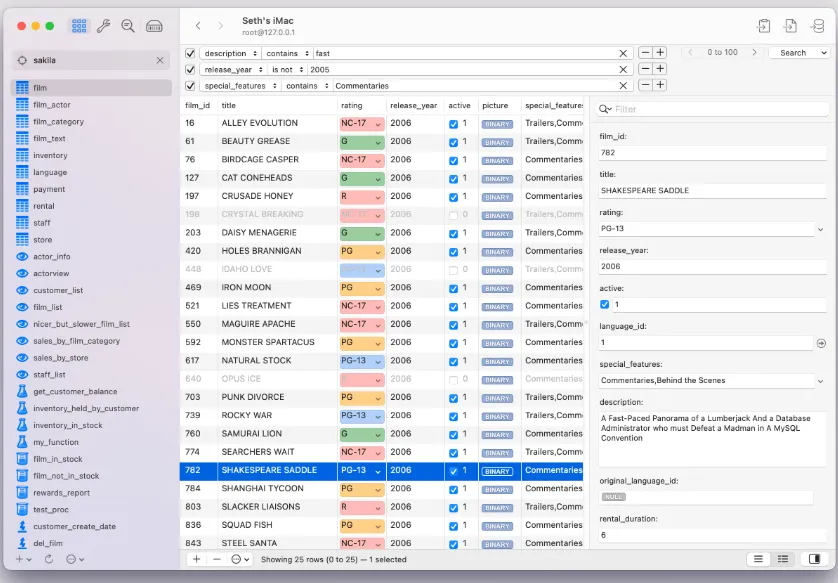Open the row actions ellipsis menu in footer
The image size is (838, 583).
[x=240, y=559]
